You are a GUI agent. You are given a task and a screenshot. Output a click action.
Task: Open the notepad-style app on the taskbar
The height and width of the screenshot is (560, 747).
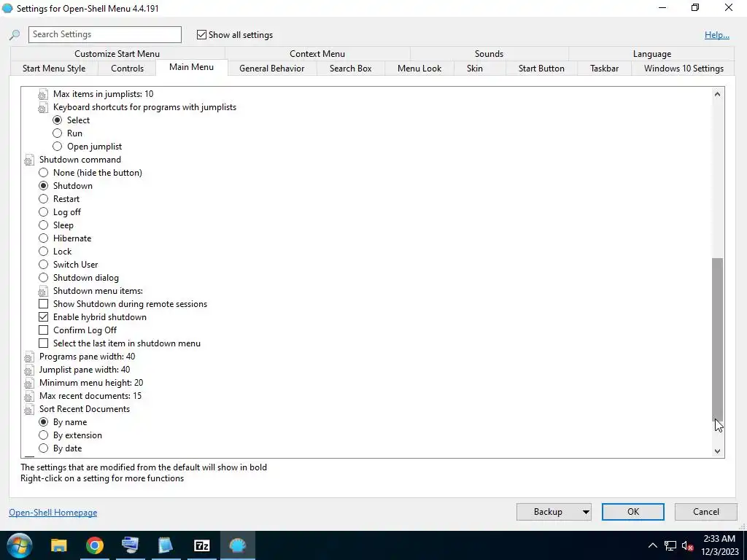click(x=166, y=545)
